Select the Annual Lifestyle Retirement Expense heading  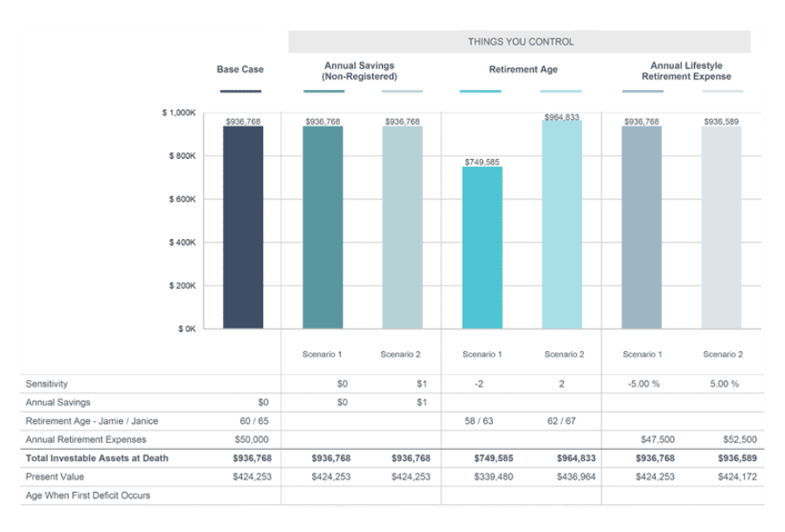[685, 71]
